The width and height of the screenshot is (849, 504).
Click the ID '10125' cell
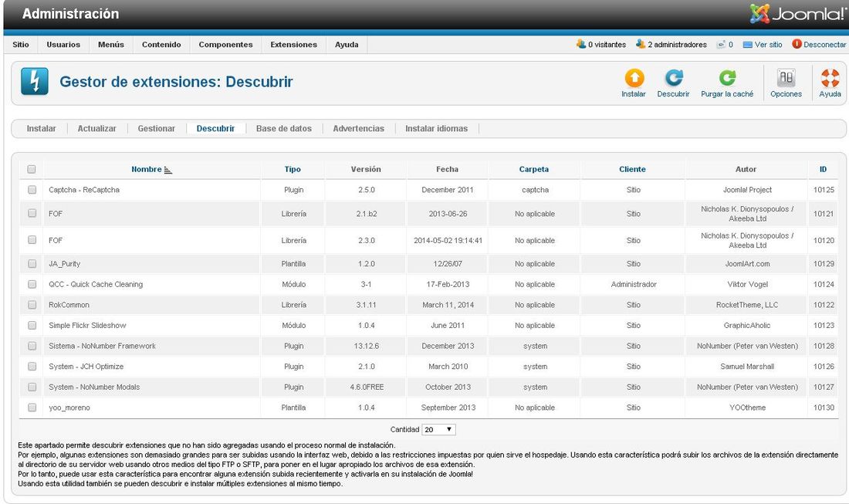[x=824, y=190]
